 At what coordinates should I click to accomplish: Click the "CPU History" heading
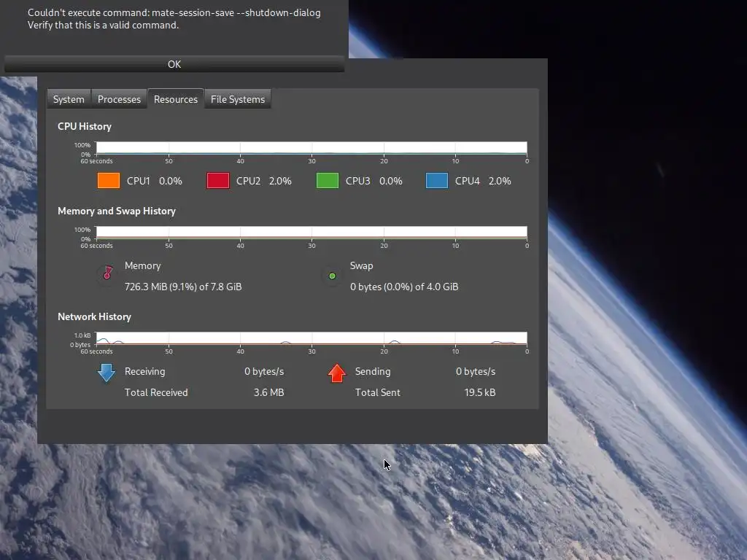tap(85, 127)
